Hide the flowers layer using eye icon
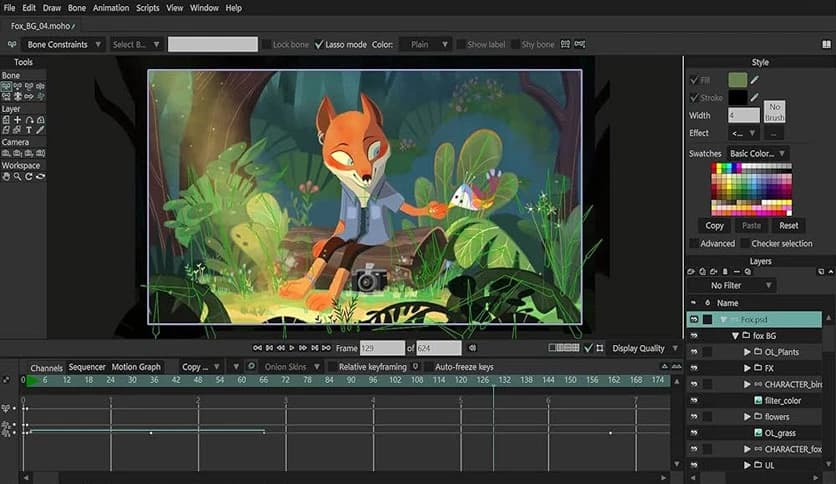This screenshot has height=484, width=836. coord(693,416)
